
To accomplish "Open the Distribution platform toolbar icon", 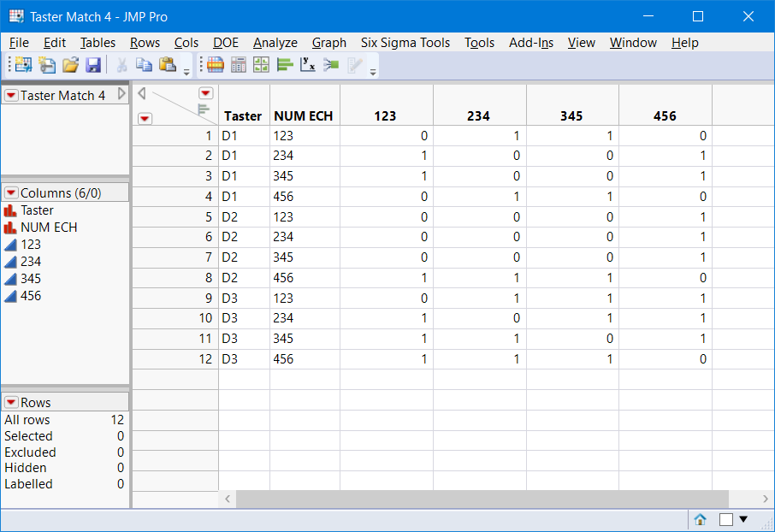I will coord(285,64).
